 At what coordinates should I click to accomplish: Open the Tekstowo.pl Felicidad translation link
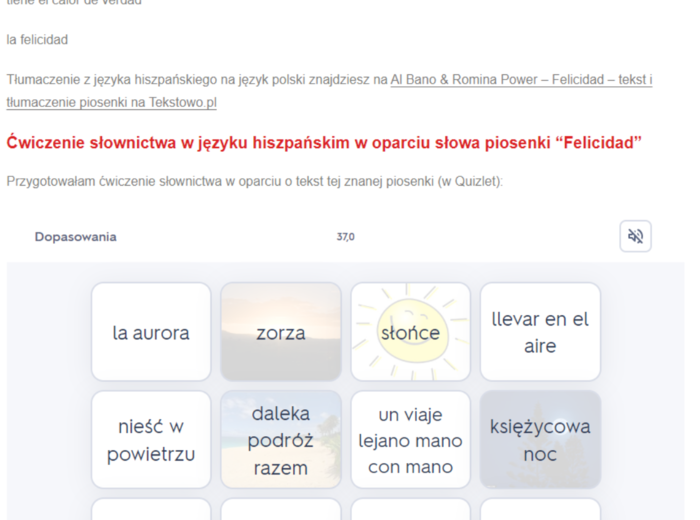[x=520, y=80]
